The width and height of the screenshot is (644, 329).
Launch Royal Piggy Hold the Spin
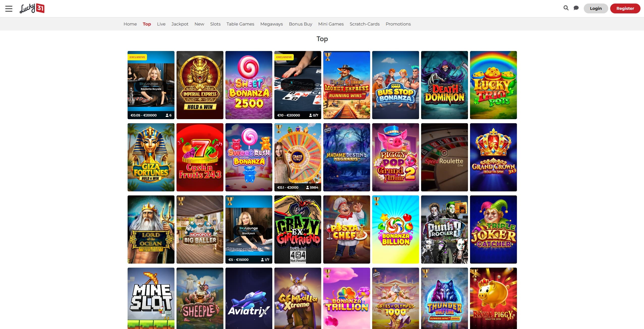click(x=493, y=298)
